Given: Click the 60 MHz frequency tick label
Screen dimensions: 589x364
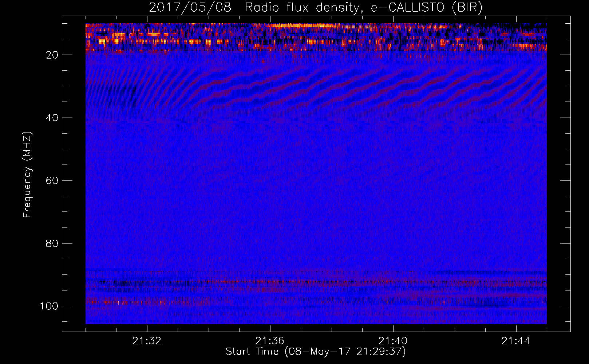Looking at the screenshot, I should [x=52, y=181].
